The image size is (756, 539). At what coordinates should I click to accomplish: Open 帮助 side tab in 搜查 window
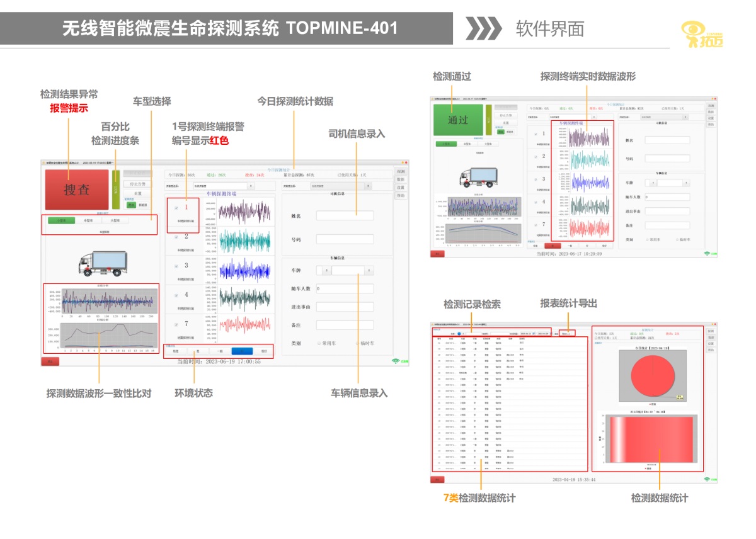pos(401,196)
